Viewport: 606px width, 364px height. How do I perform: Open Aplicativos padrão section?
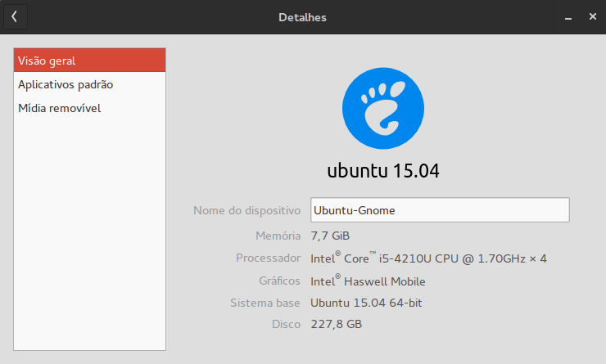pos(89,84)
